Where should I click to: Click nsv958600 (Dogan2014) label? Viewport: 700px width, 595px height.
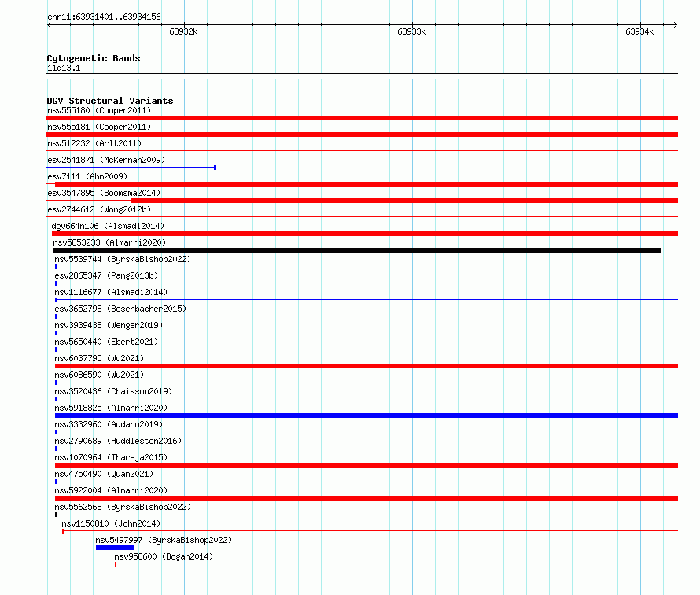click(x=164, y=556)
